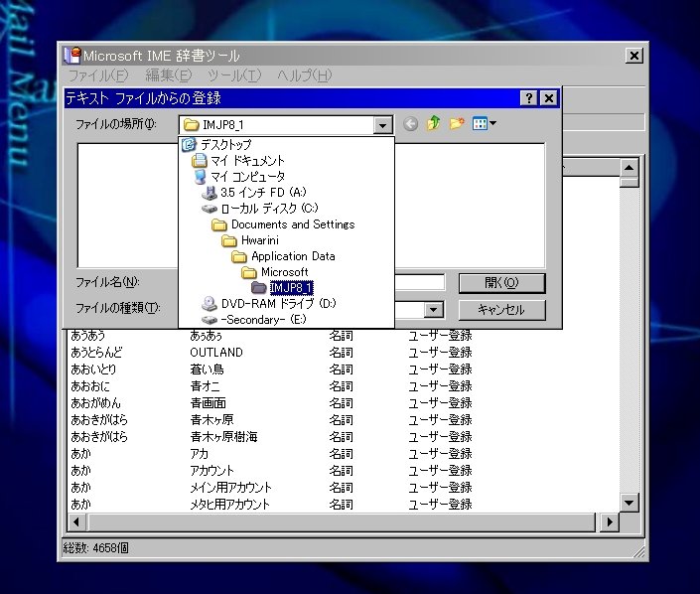This screenshot has width=700, height=594.
Task: Collapse the ファイルの場所 dropdown arrow
Action: tap(382, 125)
